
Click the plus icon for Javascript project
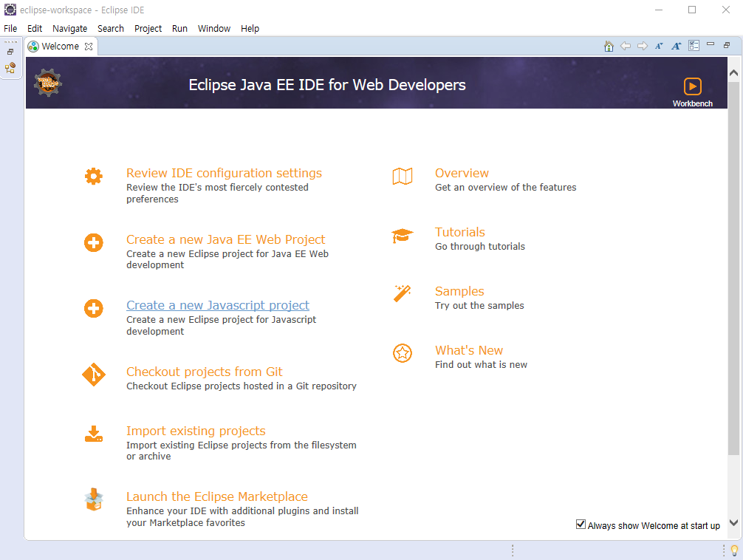pos(93,309)
